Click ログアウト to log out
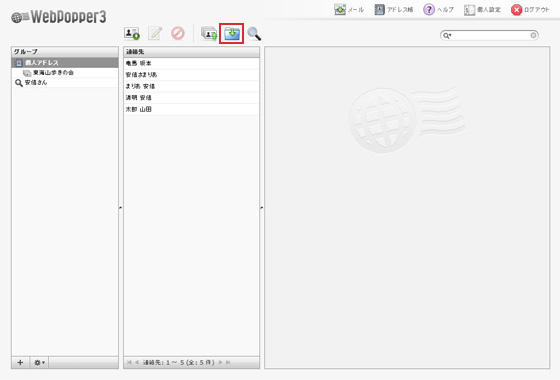Screen dimensions: 560x380 pos(530,10)
